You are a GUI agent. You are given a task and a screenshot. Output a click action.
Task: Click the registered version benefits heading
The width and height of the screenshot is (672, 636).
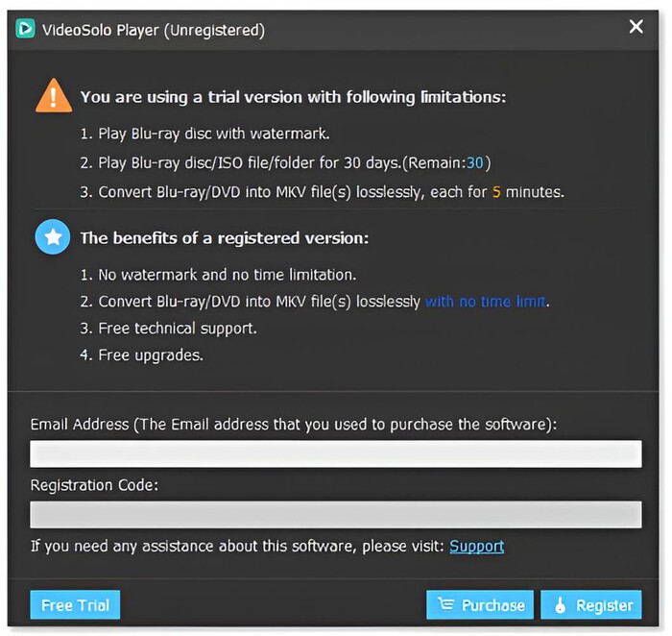[x=224, y=237]
